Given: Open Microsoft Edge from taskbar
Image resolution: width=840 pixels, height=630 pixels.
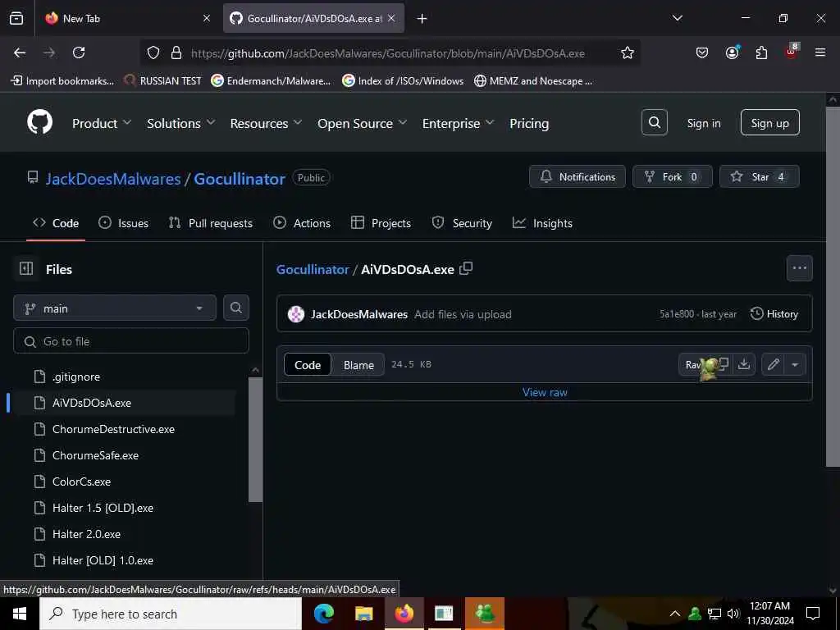Looking at the screenshot, I should coord(323,614).
